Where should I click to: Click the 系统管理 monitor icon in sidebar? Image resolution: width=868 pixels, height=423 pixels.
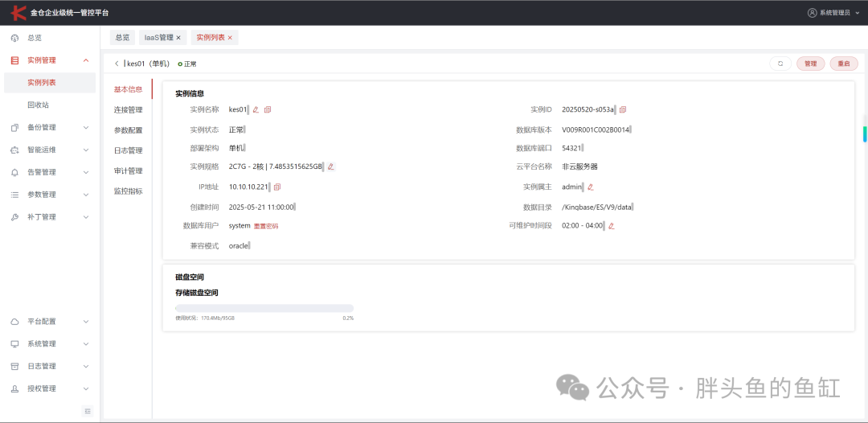click(x=15, y=344)
